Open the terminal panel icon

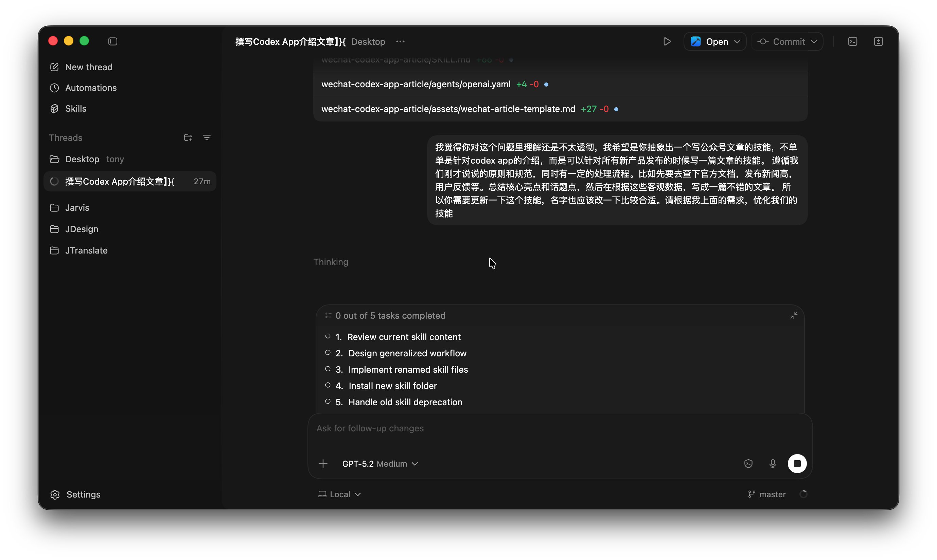coord(852,41)
